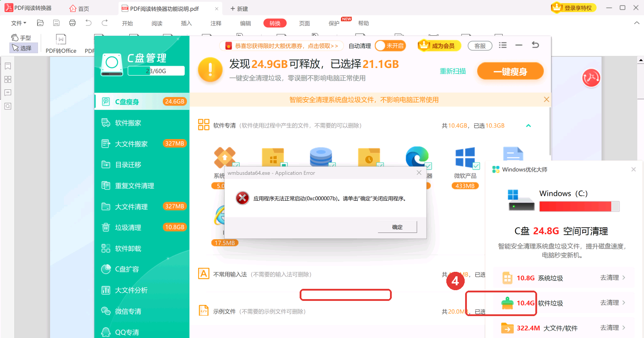
Task: Open 垃圾清理 in the sidebar
Action: [x=142, y=228]
